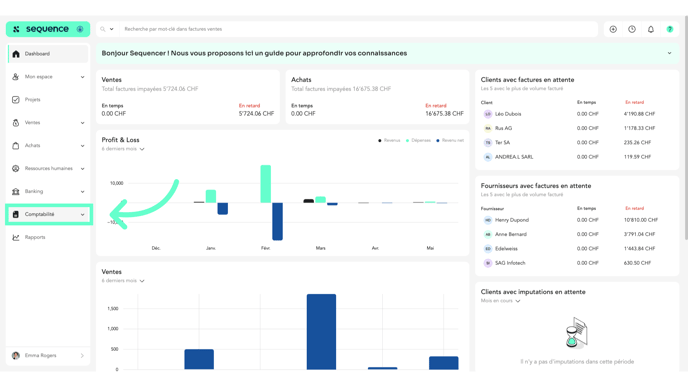Click the icon beside the Sequence logo
This screenshot has height=387, width=688.
80,29
